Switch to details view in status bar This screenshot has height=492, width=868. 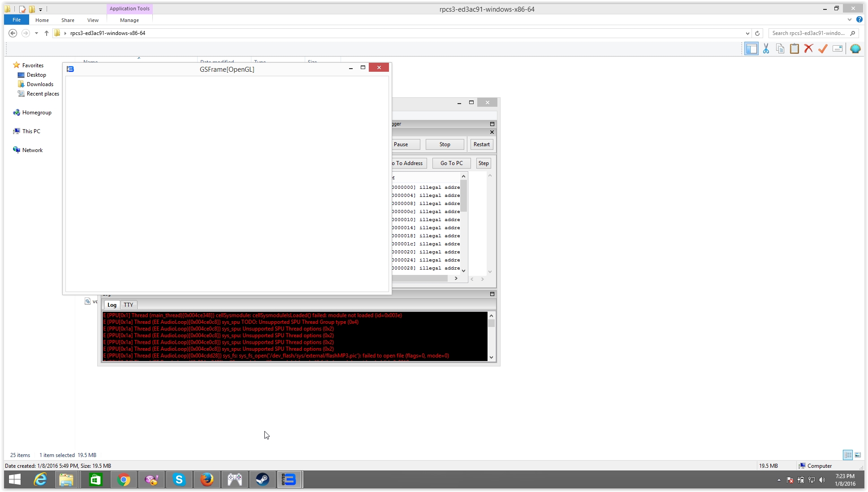click(848, 455)
